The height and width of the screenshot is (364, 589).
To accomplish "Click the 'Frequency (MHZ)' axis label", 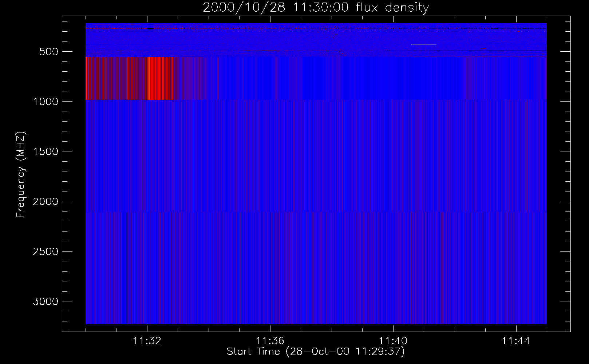I will (21, 174).
